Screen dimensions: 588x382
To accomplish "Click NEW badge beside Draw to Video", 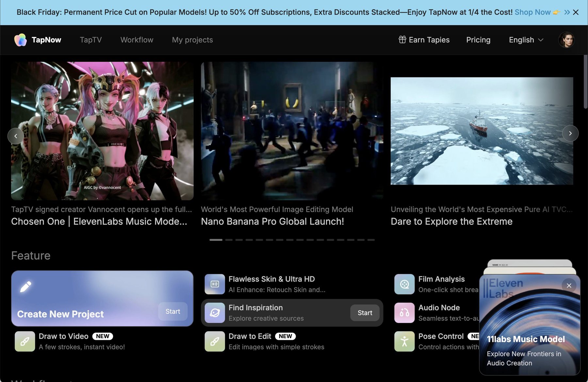I will (x=103, y=336).
